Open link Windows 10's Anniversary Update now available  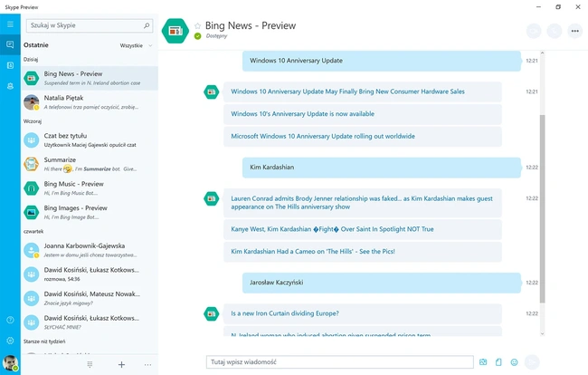[x=303, y=114]
